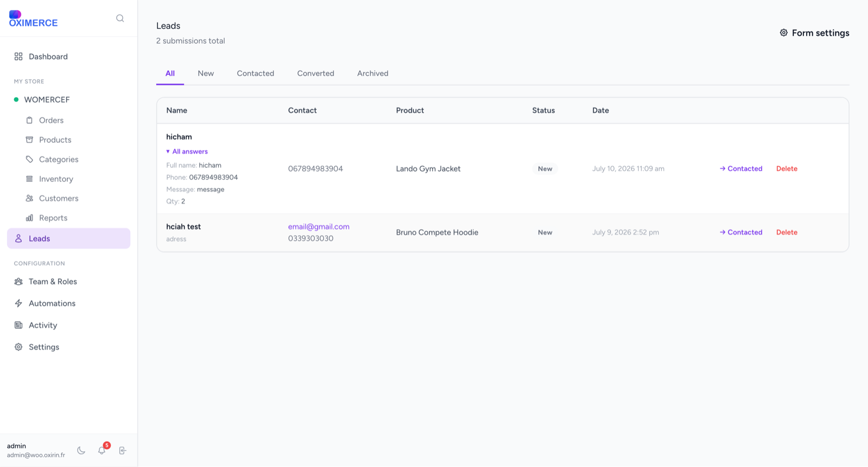This screenshot has height=467, width=868.
Task: Click the Dashboard grid icon
Action: click(x=18, y=56)
